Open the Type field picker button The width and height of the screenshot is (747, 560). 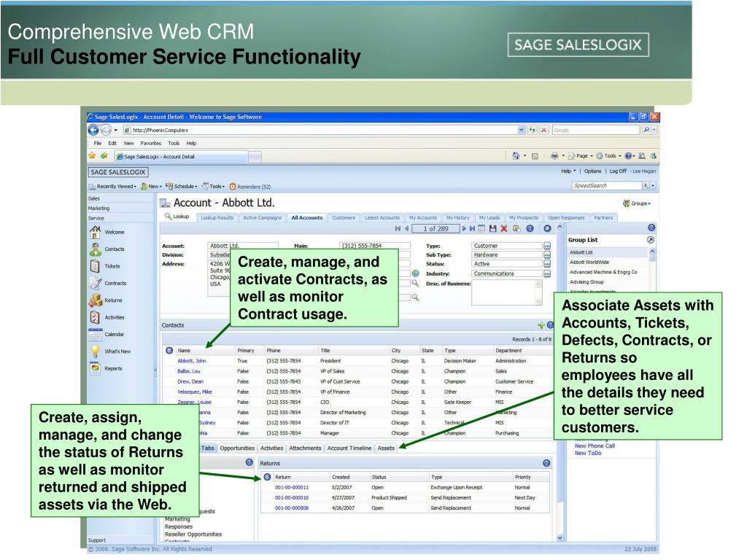[x=547, y=246]
